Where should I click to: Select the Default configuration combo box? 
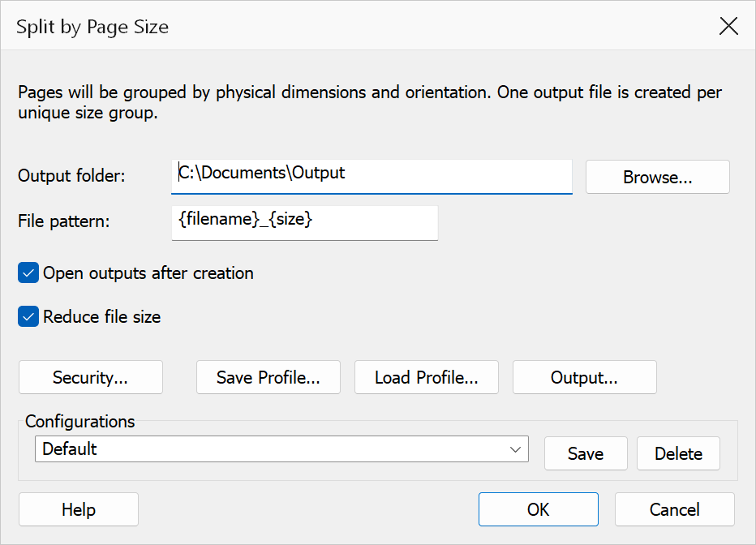[x=281, y=449]
